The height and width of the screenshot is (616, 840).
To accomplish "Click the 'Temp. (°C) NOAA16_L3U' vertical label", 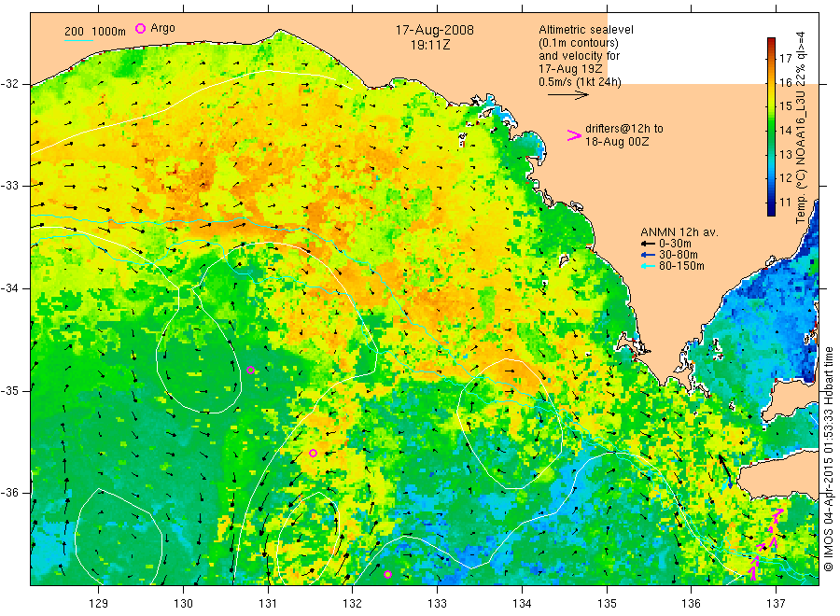I will point(801,157).
